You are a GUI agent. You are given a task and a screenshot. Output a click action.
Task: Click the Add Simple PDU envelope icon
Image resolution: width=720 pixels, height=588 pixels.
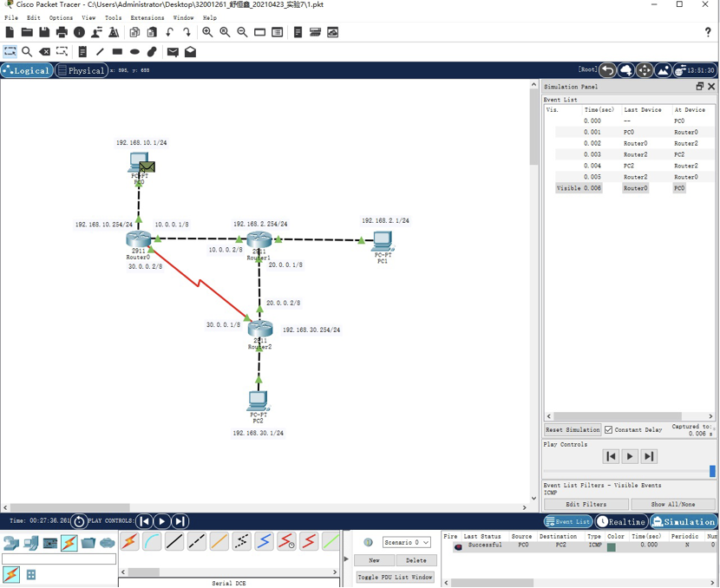coord(173,52)
